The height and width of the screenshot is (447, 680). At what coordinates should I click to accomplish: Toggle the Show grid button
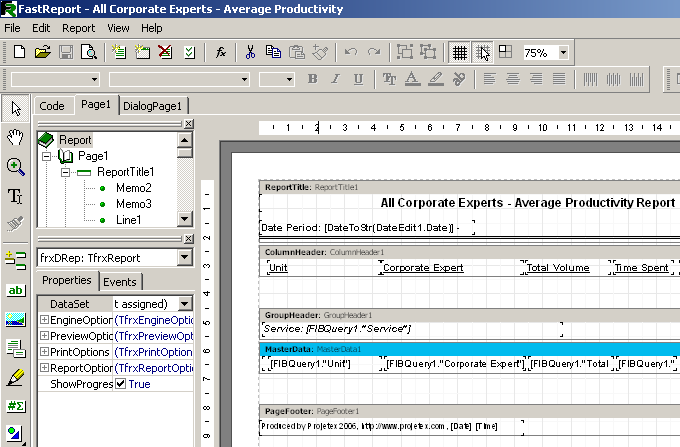click(x=459, y=52)
